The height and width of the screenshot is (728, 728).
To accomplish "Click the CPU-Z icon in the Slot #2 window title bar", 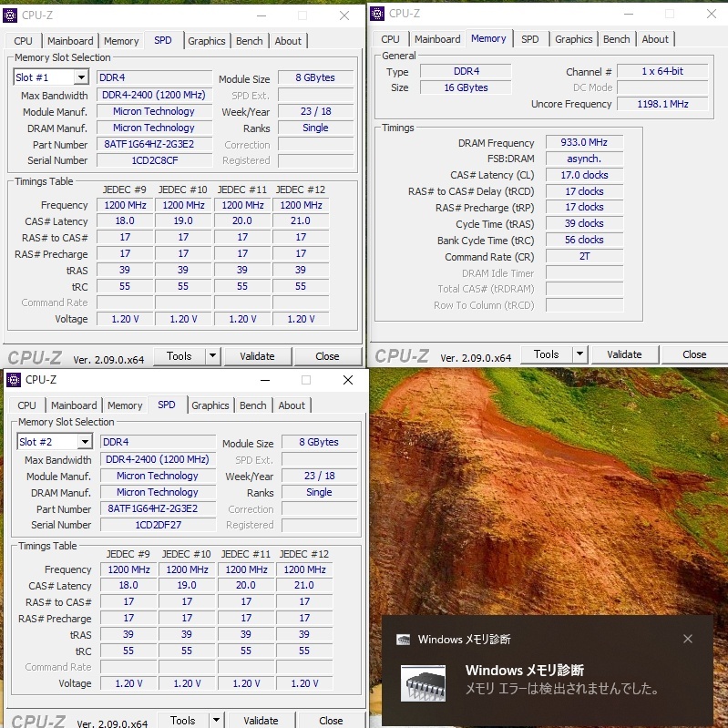I will tap(14, 380).
